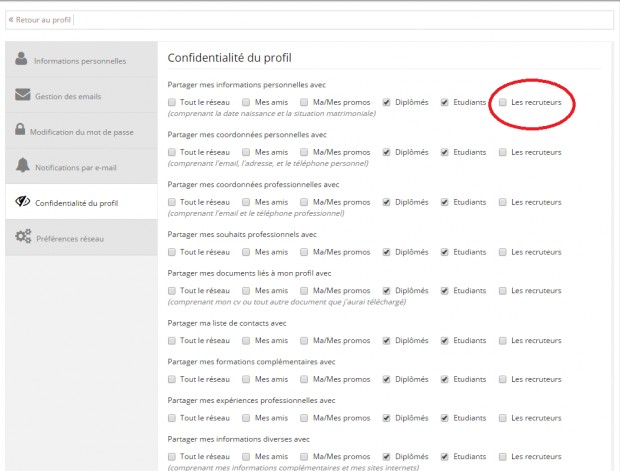Click the padlock icon for password modification
Viewport: 620px width, 471px height.
[20, 129]
